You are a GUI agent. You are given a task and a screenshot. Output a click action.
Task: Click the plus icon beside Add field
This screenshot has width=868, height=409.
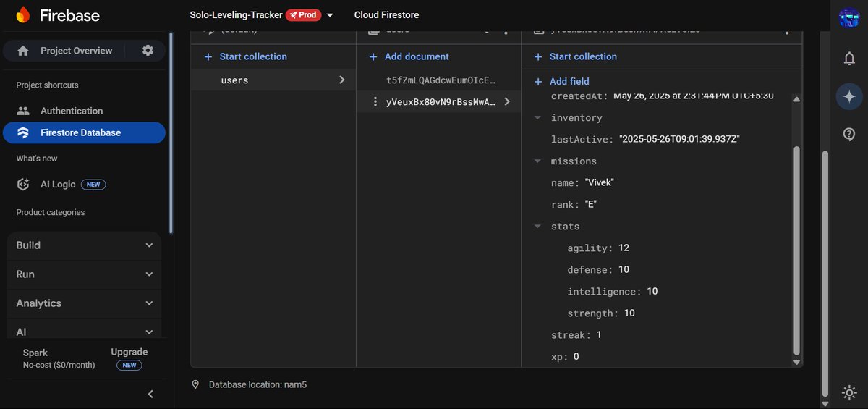click(538, 82)
